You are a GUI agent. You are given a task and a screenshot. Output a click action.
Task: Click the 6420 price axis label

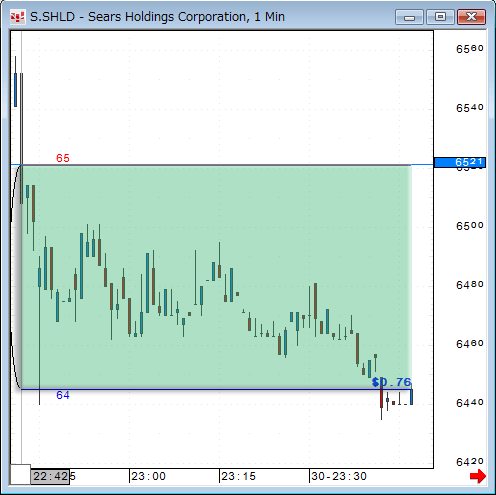point(470,462)
